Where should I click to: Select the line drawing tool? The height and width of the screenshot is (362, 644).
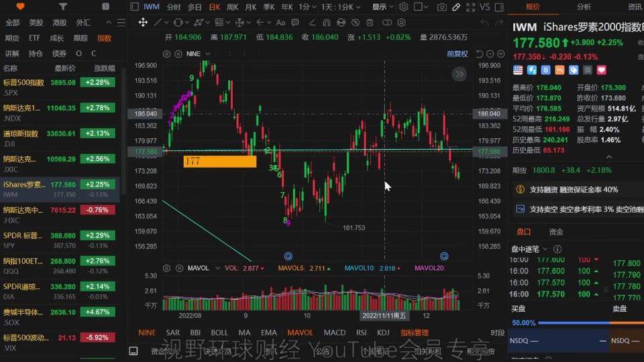click(158, 23)
